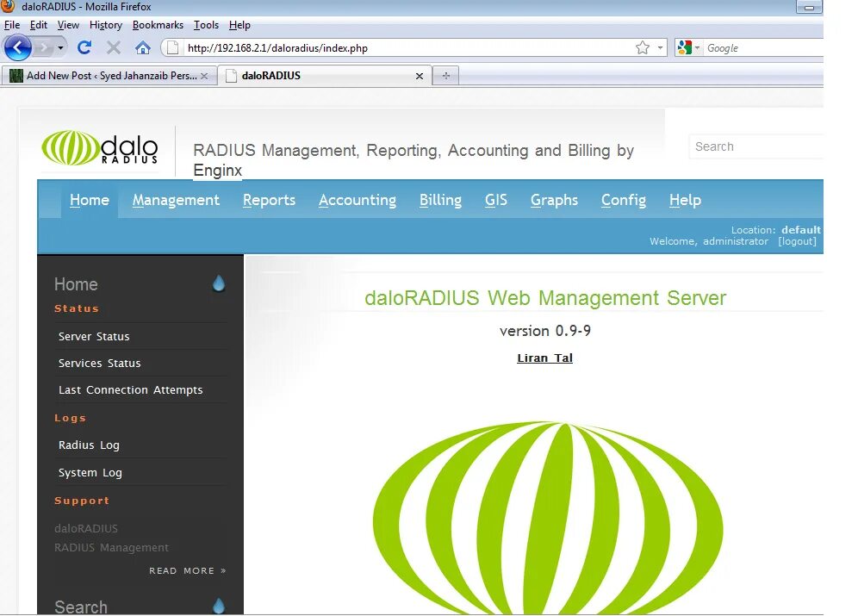The image size is (858, 616).
Task: Click the water drop icon beside Home heading
Action: click(x=218, y=283)
